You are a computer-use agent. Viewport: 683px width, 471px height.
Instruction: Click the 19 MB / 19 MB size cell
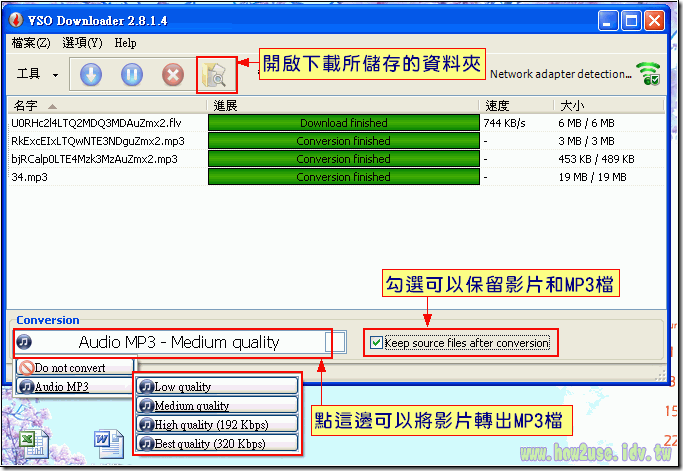(x=592, y=177)
